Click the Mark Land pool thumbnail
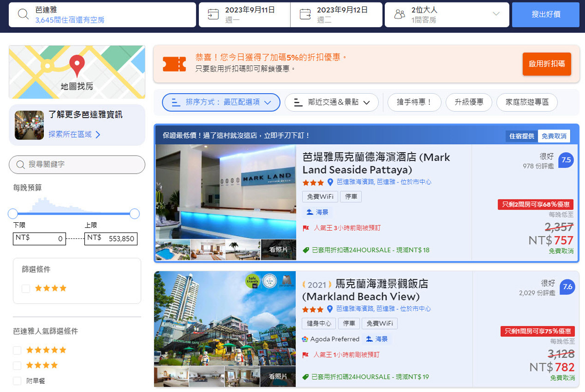585x392 pixels. 173,250
